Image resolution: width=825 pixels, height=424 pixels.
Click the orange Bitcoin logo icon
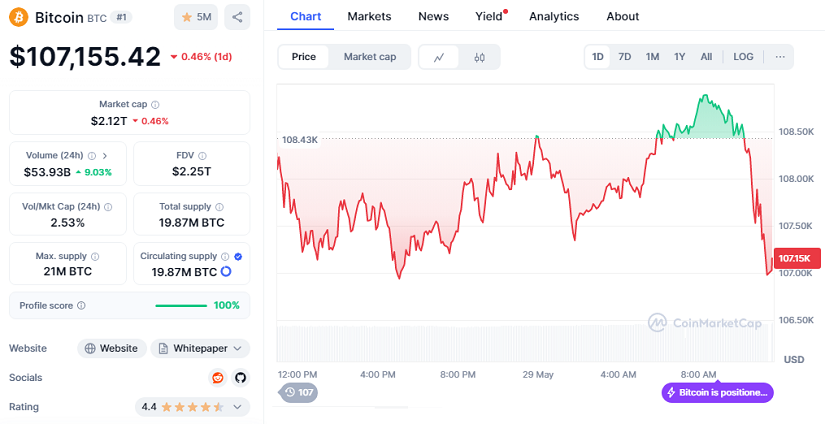click(19, 17)
